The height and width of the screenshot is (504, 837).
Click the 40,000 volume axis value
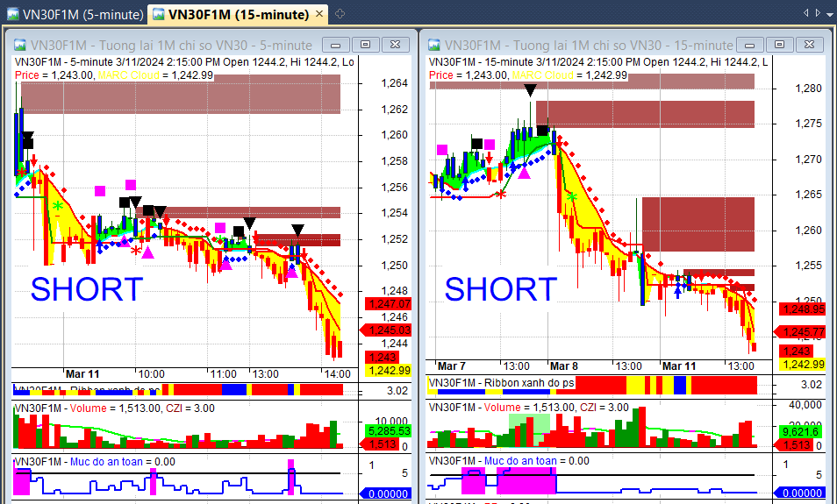coord(805,405)
